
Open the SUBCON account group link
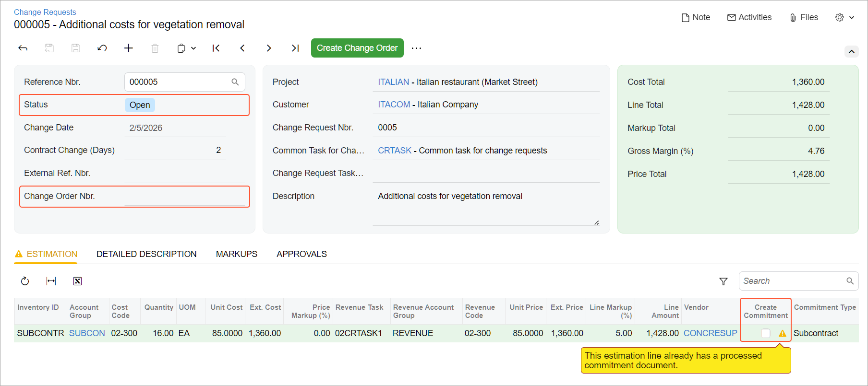coord(87,333)
